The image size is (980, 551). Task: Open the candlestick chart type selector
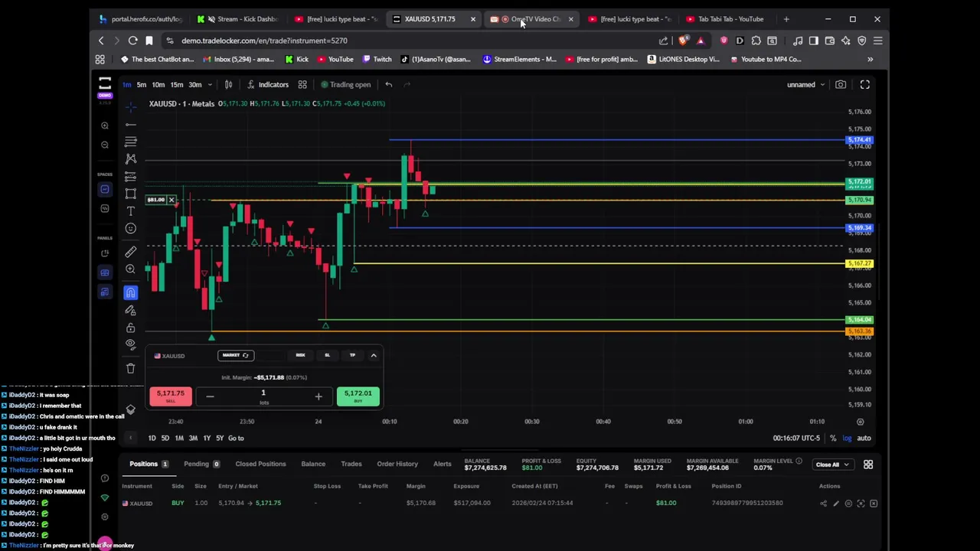click(228, 85)
